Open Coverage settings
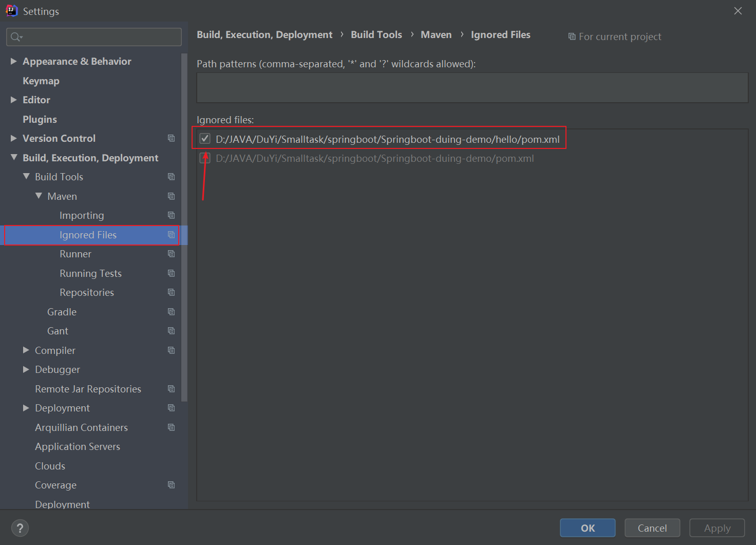The image size is (756, 545). point(55,485)
